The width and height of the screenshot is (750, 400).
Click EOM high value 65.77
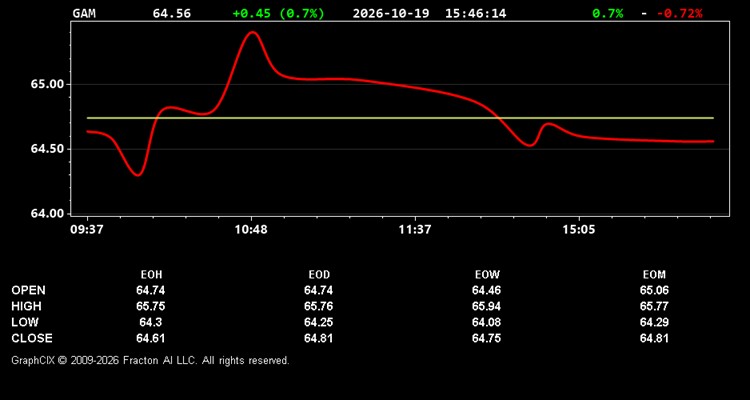pos(654,306)
